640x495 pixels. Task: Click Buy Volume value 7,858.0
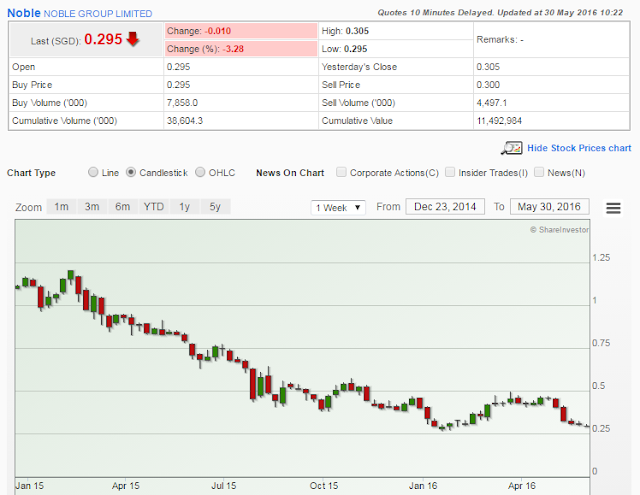point(182,103)
